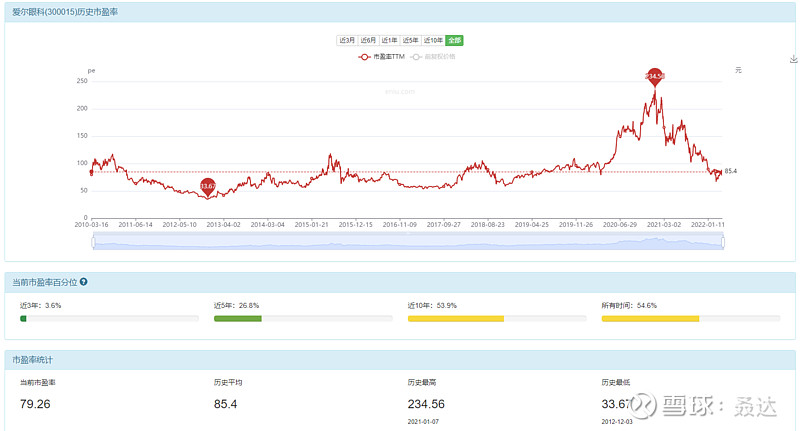This screenshot has width=800, height=431.
Task: Toggle the greyed 前复权价格 legend series
Action: pos(433,57)
